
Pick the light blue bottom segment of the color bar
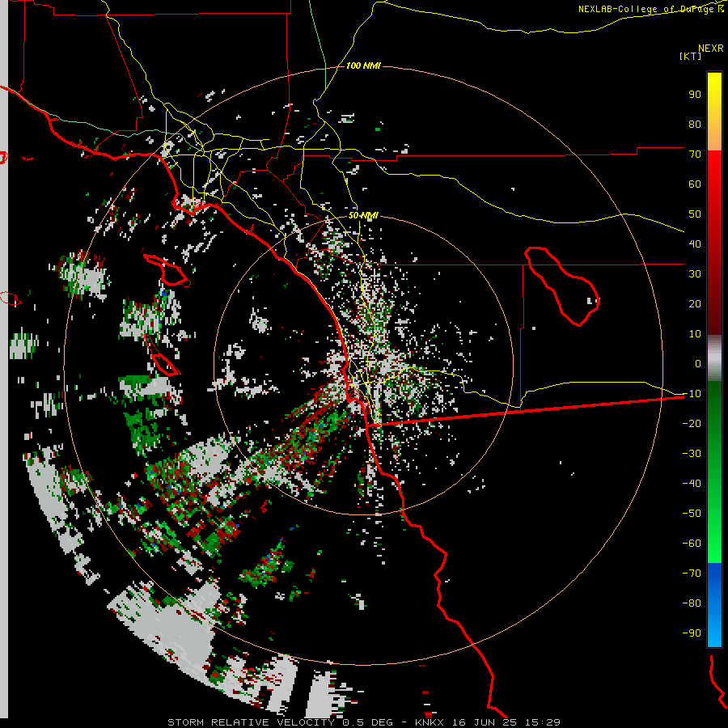click(x=714, y=629)
